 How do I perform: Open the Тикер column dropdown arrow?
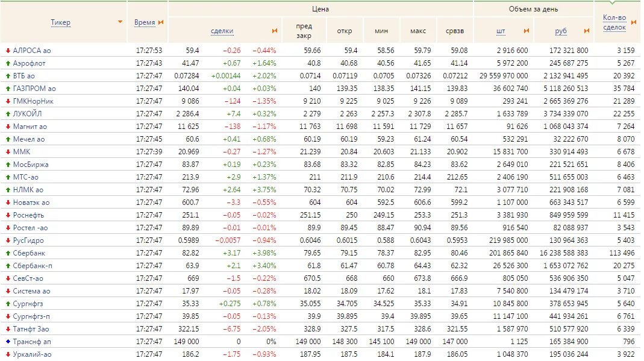(120, 22)
